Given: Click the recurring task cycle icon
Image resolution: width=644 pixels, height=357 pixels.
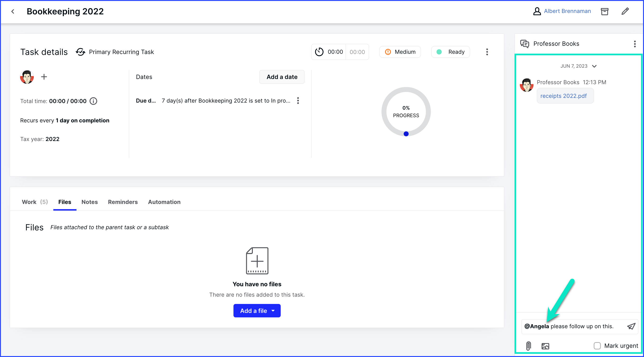Looking at the screenshot, I should coord(80,52).
